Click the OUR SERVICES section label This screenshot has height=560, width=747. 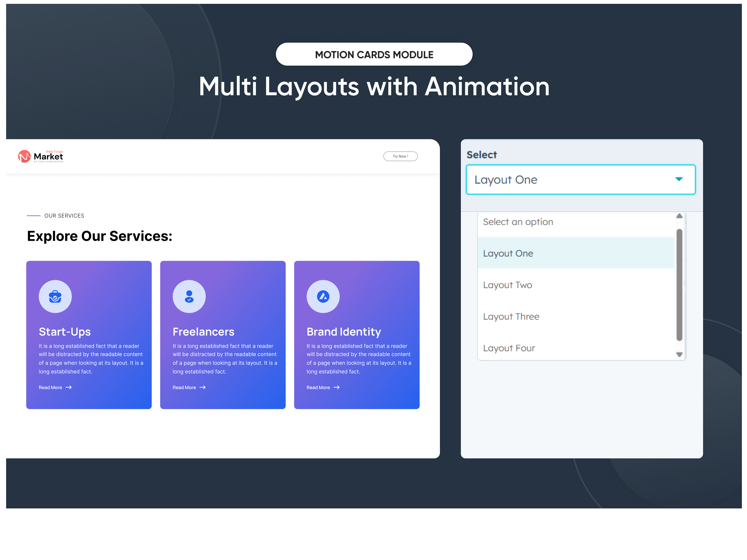pyautogui.click(x=64, y=216)
